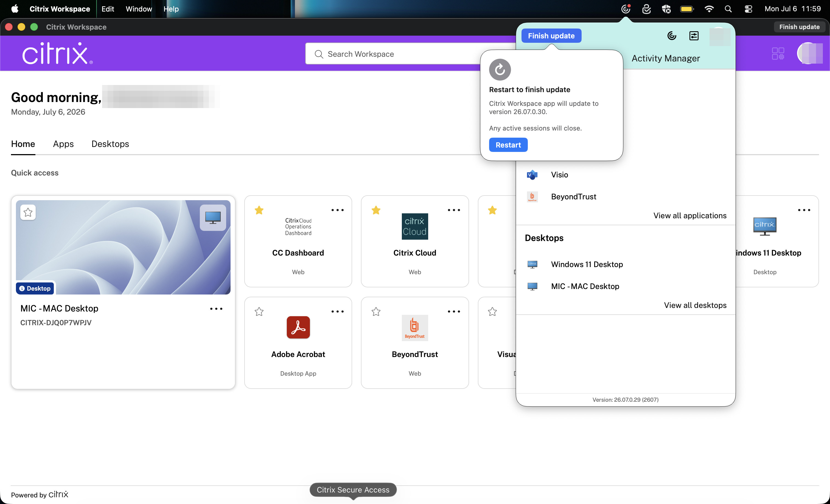Click the MIC -MAC Desktop monitor icon in popup
830x504 pixels.
[532, 286]
